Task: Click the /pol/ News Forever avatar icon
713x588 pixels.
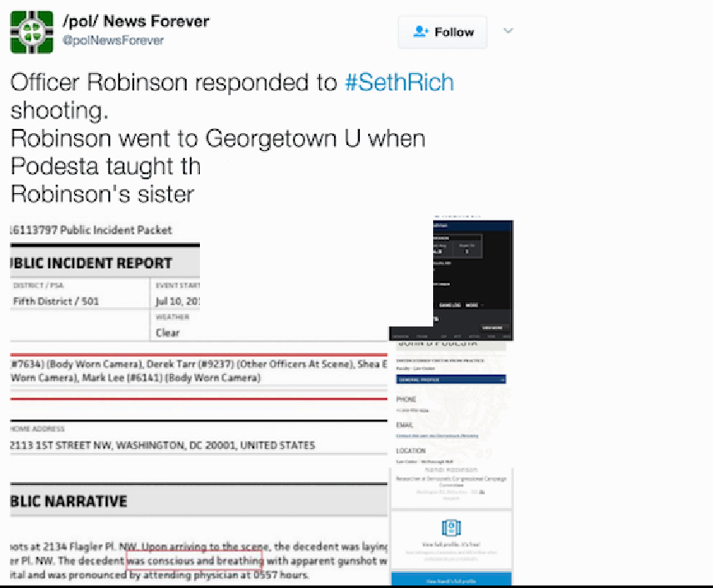Action: click(x=32, y=32)
